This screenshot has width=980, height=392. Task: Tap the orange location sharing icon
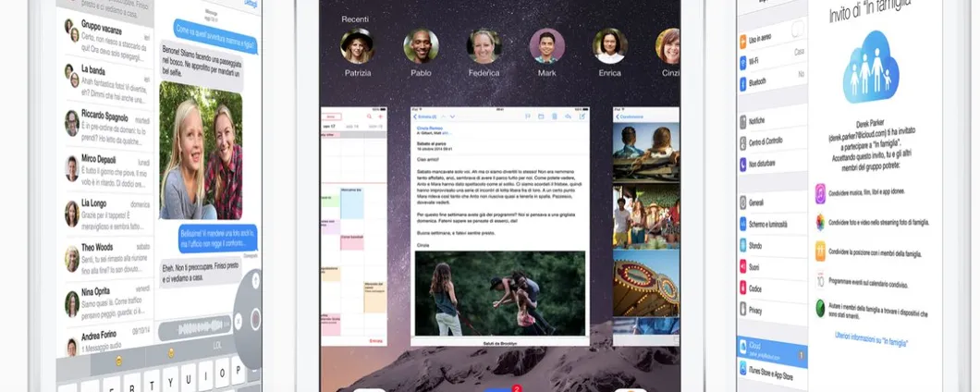coord(821,251)
